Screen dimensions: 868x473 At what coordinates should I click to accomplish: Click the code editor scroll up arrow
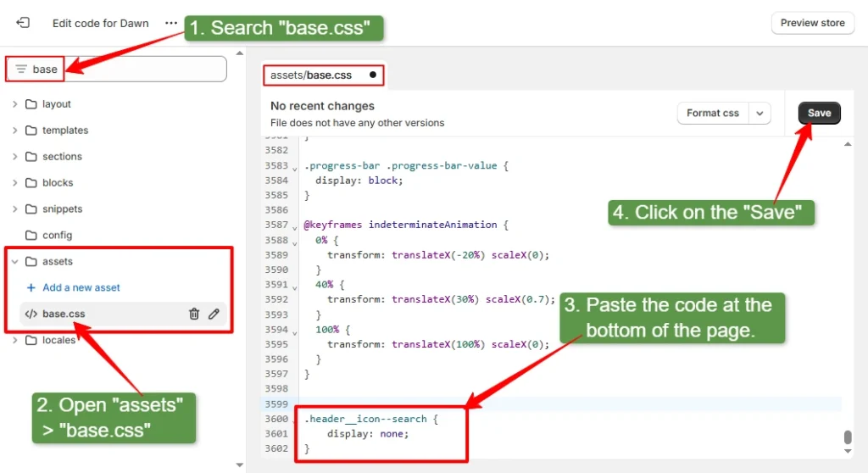point(848,144)
